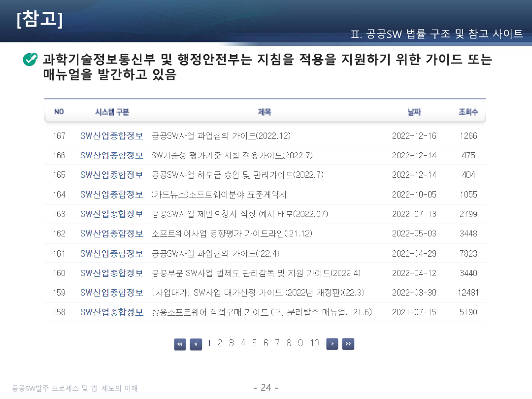532x399 pixels.
Task: Open page 10 of the list
Action: 314,343
